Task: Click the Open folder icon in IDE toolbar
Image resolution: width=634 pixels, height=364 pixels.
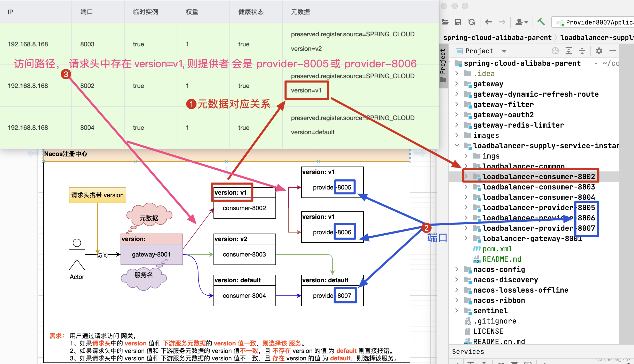Action: (445, 22)
